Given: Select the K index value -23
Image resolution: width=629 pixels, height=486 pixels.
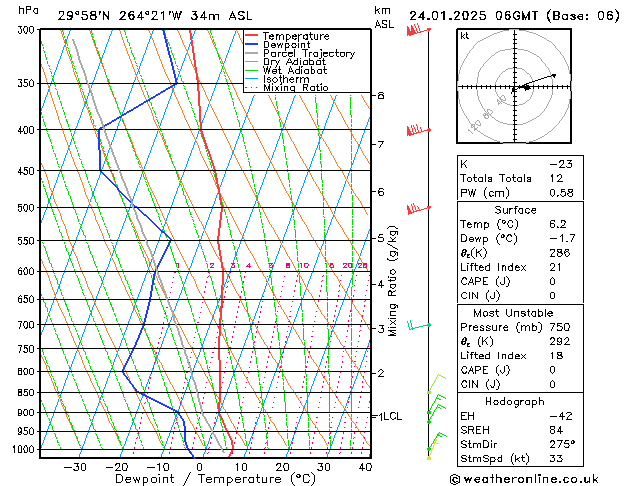Looking at the screenshot, I should 561,164.
